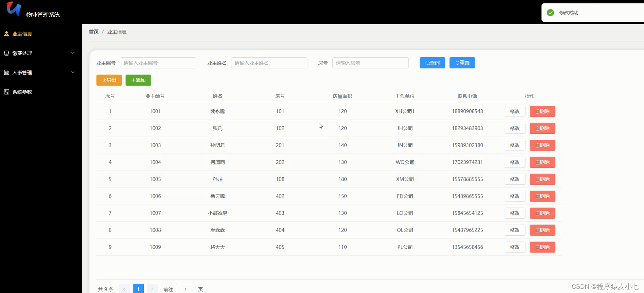This screenshot has height=293, width=644.
Task: Click the 重置 reset button
Action: coord(462,63)
